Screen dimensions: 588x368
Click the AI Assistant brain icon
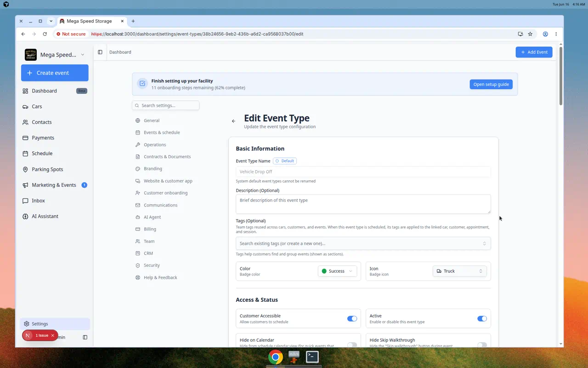coord(25,217)
